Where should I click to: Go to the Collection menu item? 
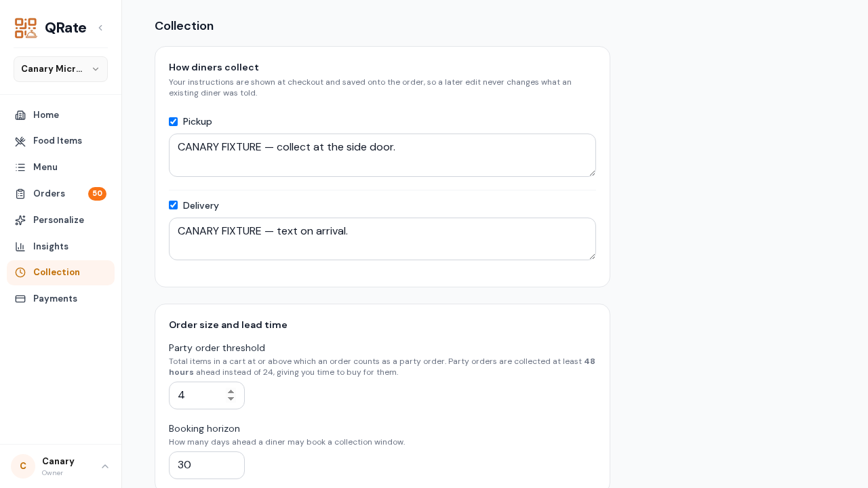tap(60, 272)
